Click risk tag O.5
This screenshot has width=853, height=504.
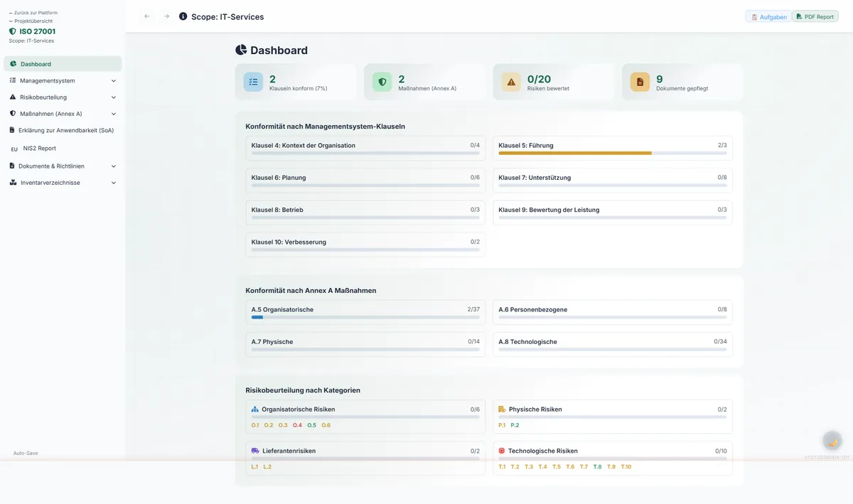coord(311,425)
